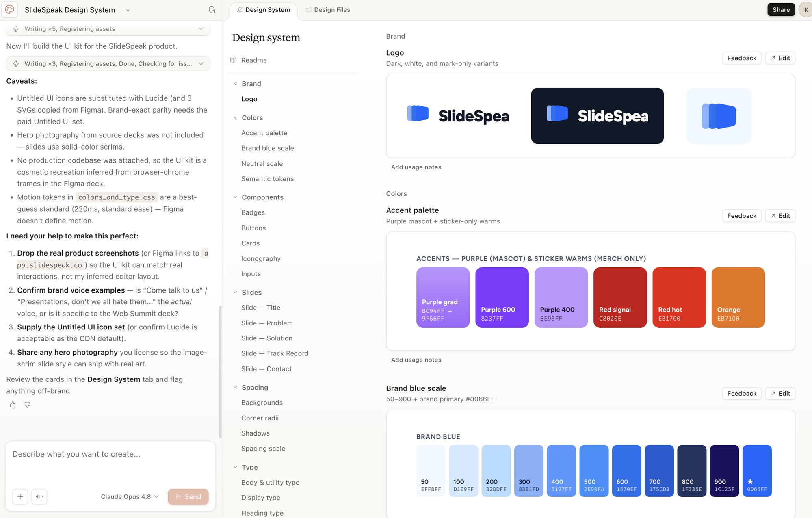Image resolution: width=812 pixels, height=518 pixels.
Task: Click the dark SlideSpeak logo variant
Action: point(597,116)
